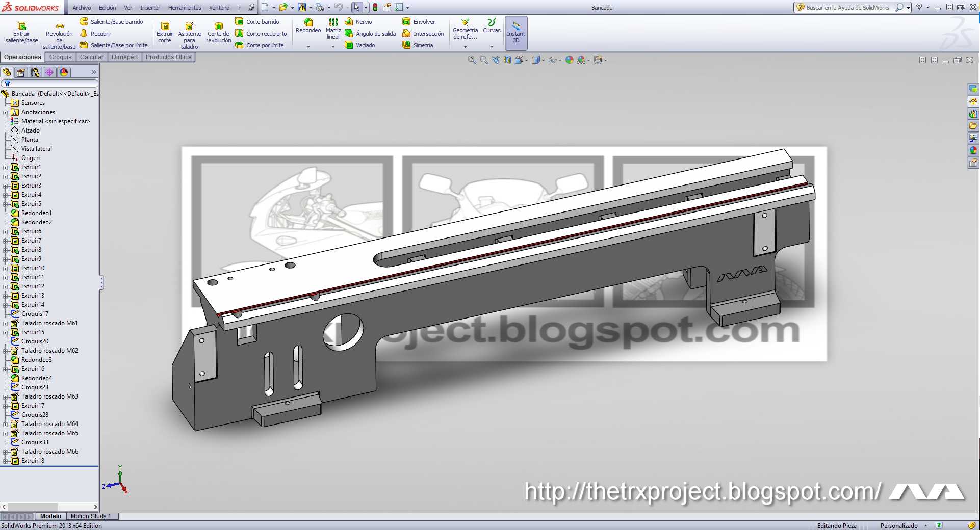Click the Corte por límite button
980x530 pixels.
pos(260,45)
